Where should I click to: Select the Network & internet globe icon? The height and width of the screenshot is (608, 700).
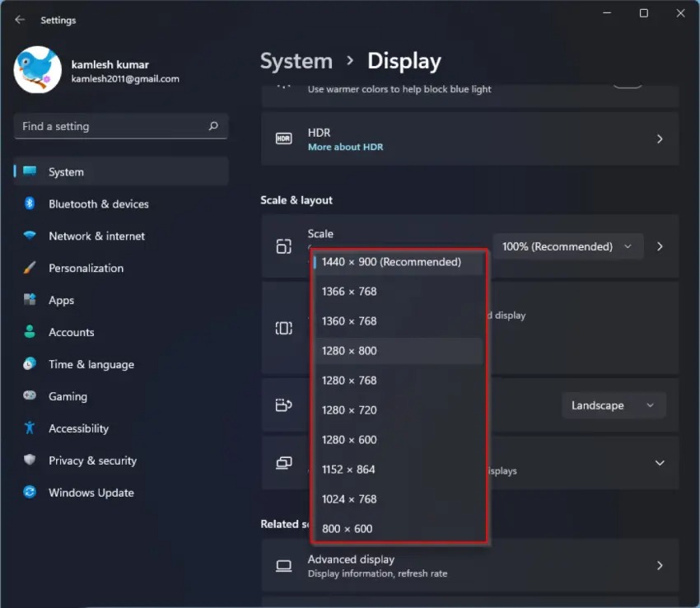pyautogui.click(x=30, y=236)
